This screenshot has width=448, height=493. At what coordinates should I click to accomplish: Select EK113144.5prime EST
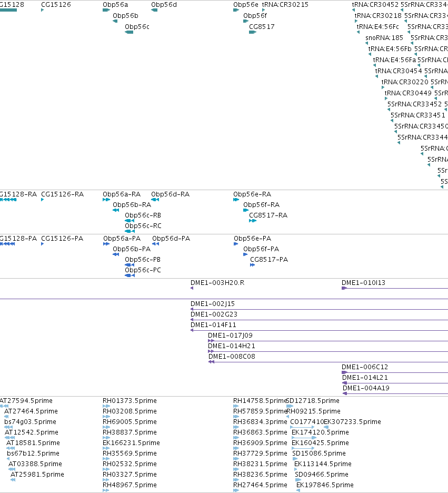(x=296, y=469)
